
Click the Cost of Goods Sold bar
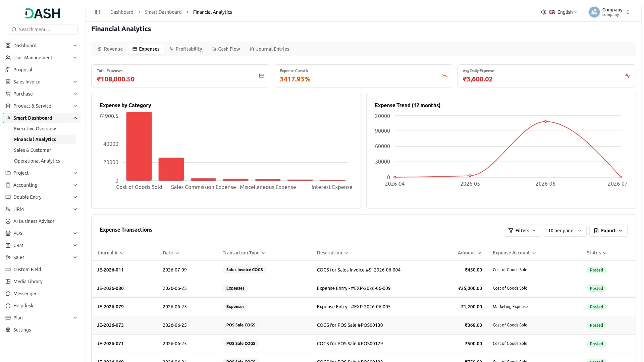coord(139,146)
